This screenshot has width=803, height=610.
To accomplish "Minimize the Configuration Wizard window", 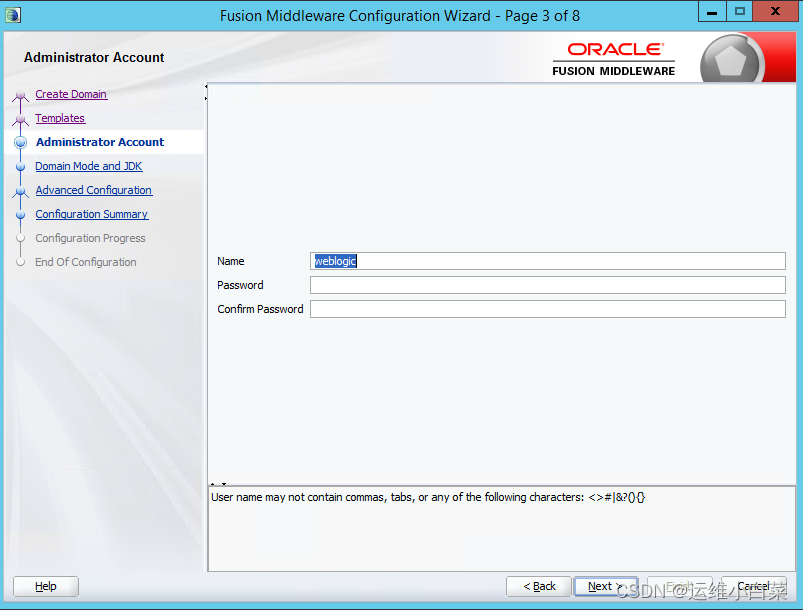I will click(x=712, y=11).
